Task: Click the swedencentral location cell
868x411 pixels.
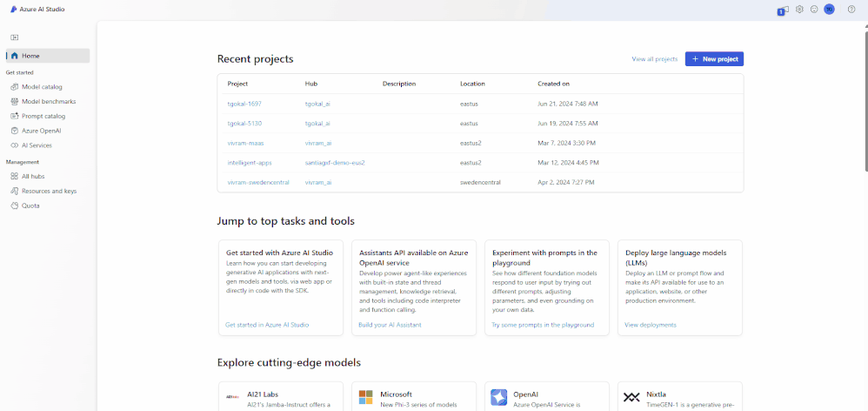Action: pyautogui.click(x=480, y=182)
